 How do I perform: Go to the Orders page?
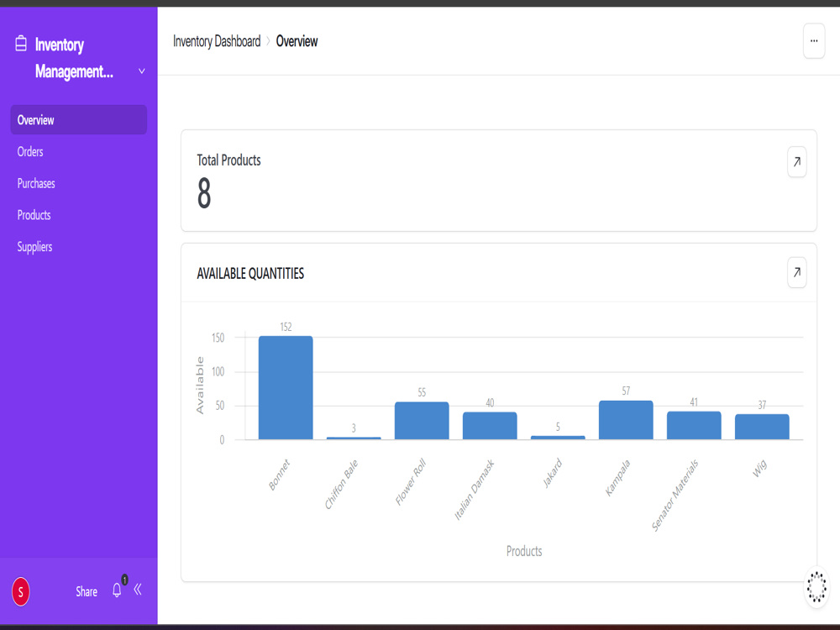(30, 151)
